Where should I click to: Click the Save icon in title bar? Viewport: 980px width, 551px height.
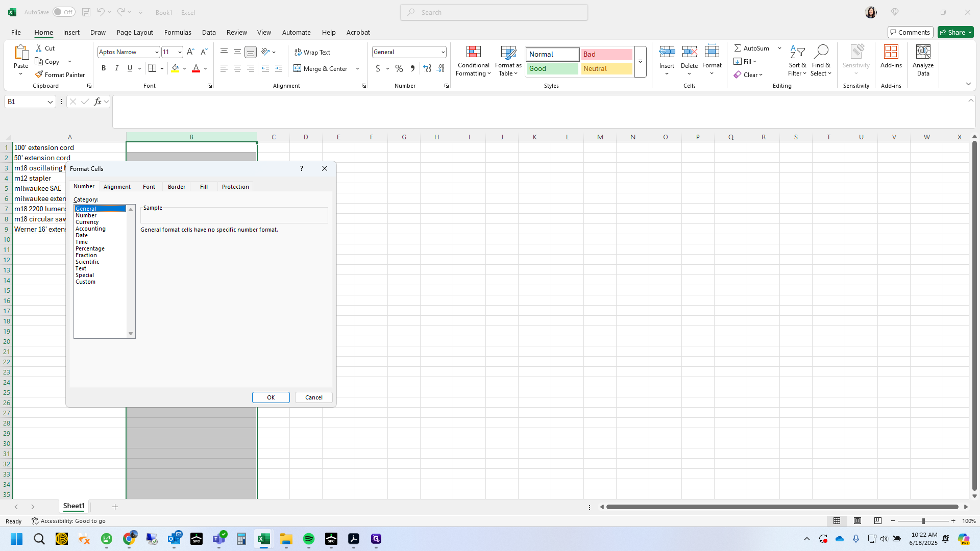coord(86,12)
